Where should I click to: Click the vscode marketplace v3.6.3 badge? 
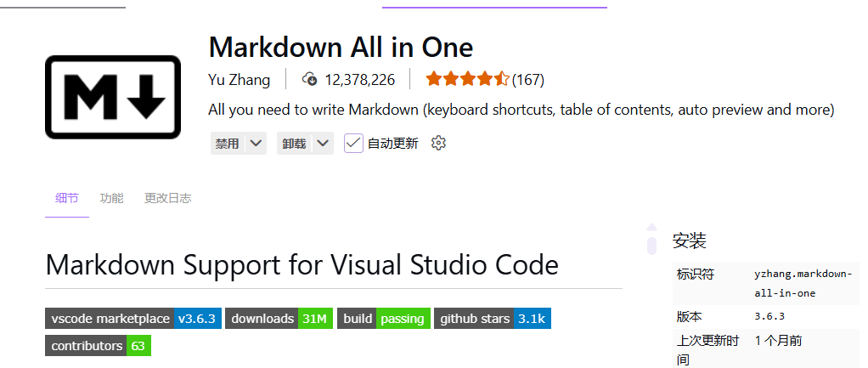132,319
